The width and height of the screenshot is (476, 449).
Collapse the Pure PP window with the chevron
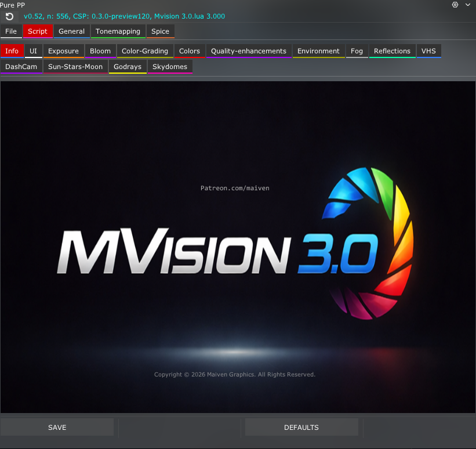click(468, 5)
